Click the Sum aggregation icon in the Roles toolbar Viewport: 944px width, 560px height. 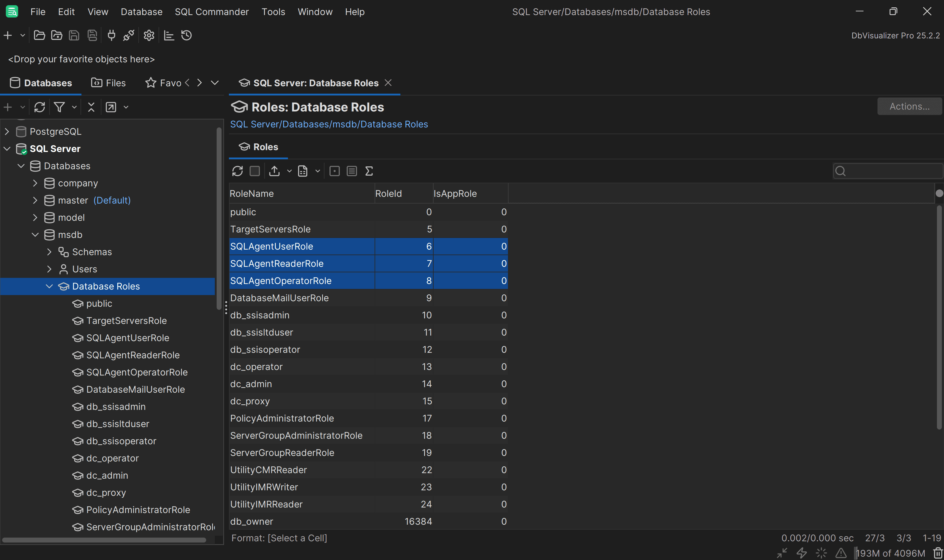click(369, 171)
